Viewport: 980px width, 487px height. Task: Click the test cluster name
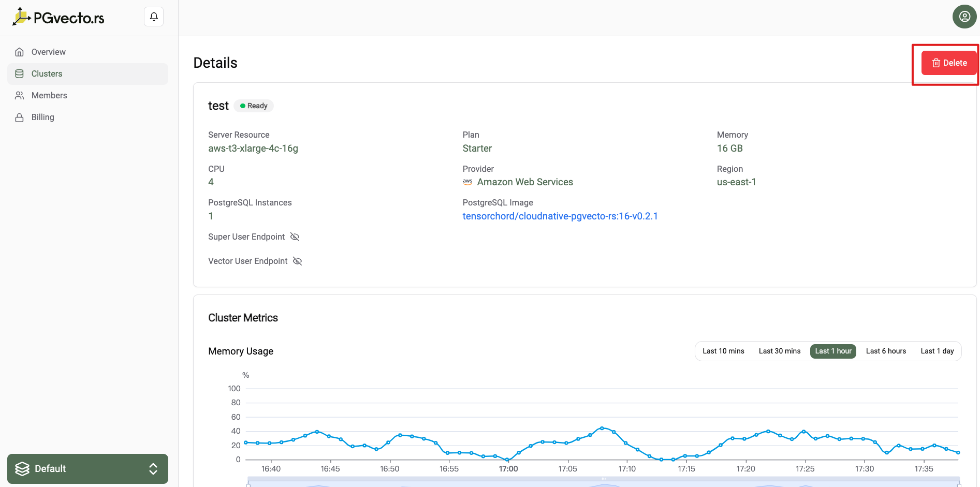click(218, 106)
